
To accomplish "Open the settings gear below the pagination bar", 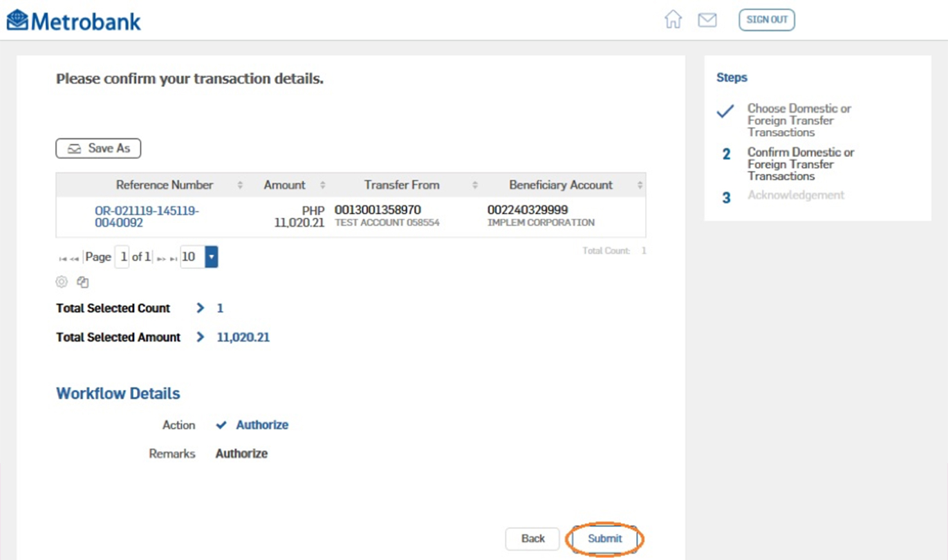I will [62, 281].
